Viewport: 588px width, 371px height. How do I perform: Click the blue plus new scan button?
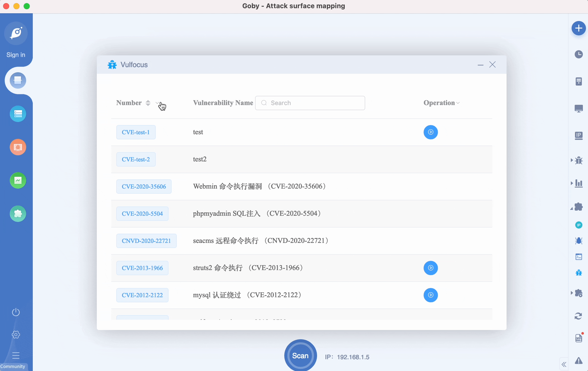point(579,28)
